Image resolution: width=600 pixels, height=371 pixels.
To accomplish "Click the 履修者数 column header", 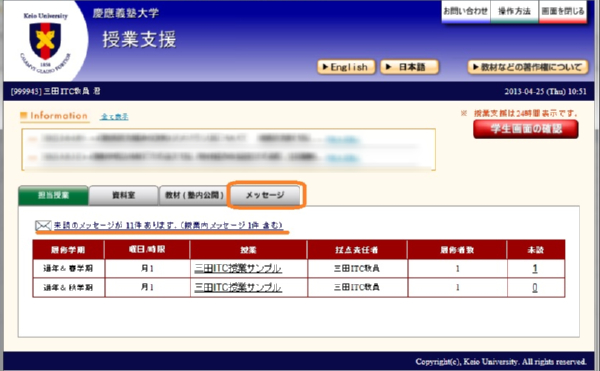I will tap(457, 250).
